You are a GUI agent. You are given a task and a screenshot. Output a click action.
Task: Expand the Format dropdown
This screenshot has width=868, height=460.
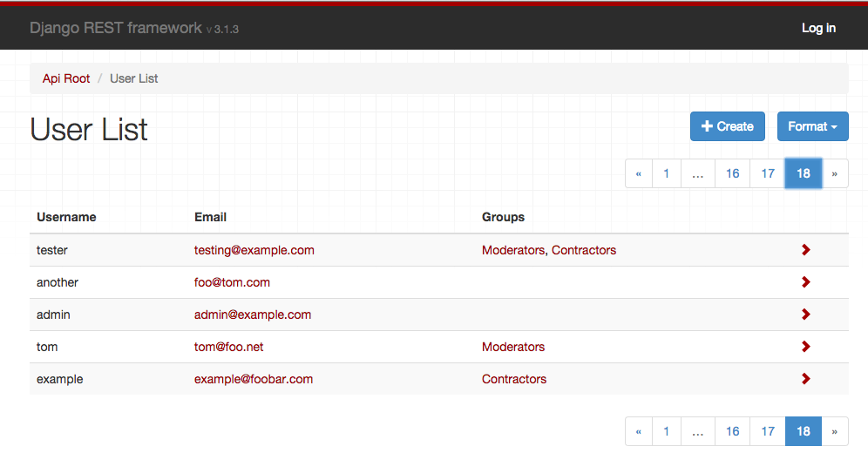click(812, 126)
